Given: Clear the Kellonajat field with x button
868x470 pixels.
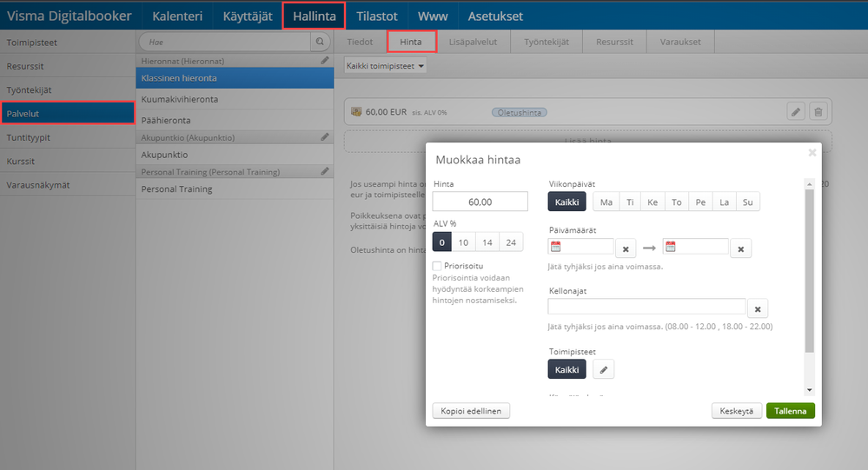Looking at the screenshot, I should (x=758, y=309).
